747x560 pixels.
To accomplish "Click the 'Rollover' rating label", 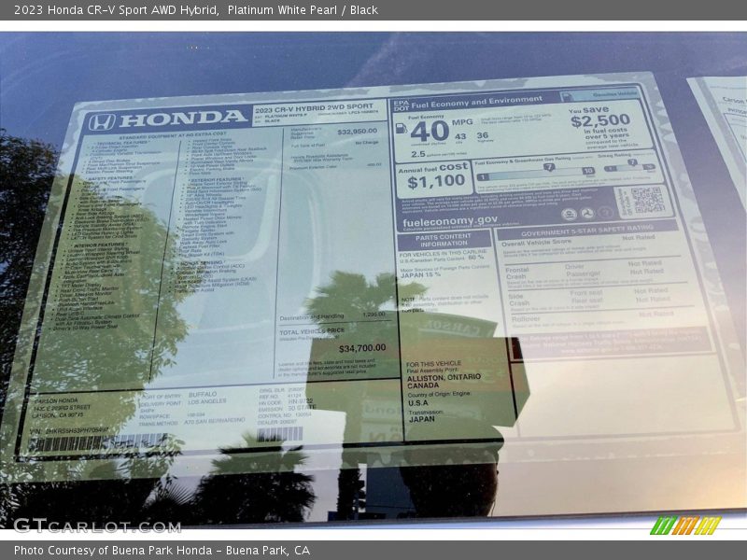I will coord(526,319).
